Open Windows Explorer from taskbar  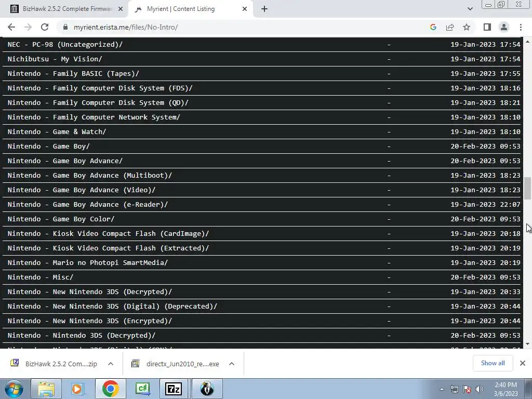pos(46,389)
